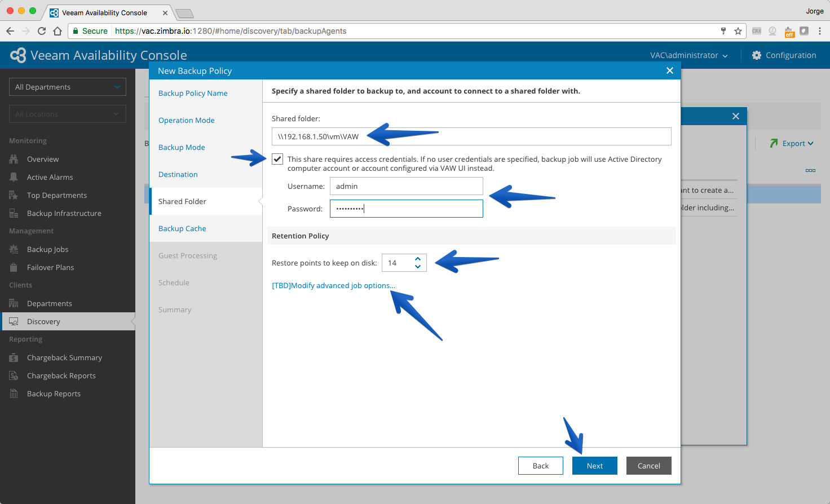This screenshot has width=830, height=504.
Task: Click the Top Departments icon
Action: [14, 195]
